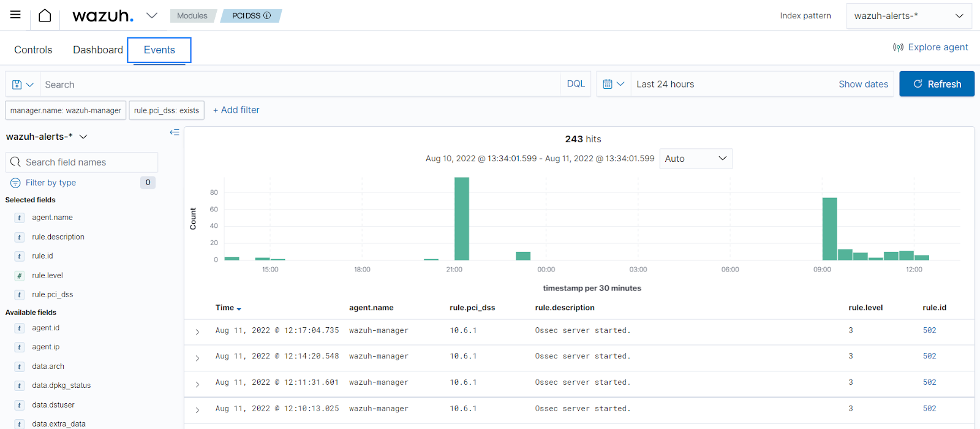Go to home via house icon
The width and height of the screenshot is (980, 429).
coord(45,15)
